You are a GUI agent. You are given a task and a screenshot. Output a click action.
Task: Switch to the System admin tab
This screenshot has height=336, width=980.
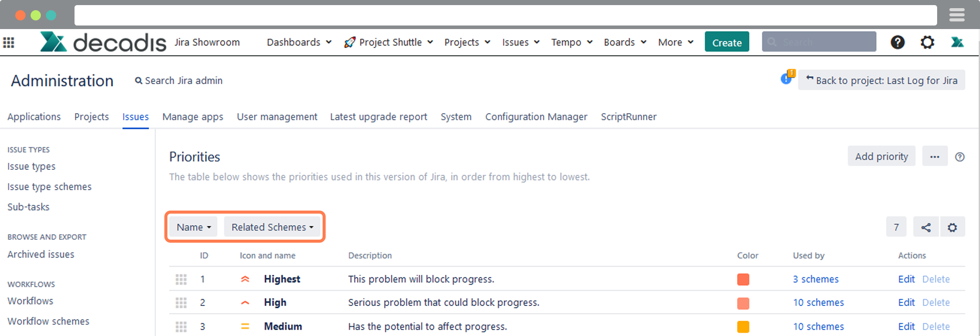click(456, 117)
